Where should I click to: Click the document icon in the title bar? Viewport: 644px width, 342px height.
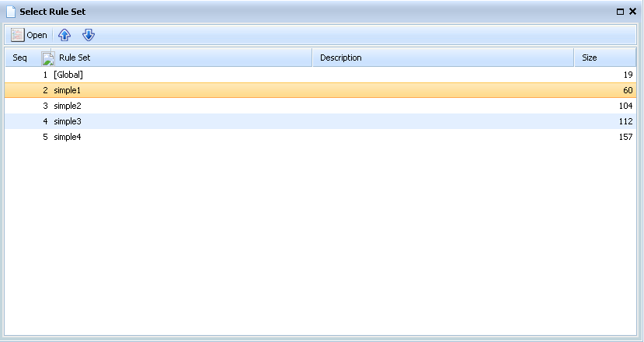pos(11,12)
